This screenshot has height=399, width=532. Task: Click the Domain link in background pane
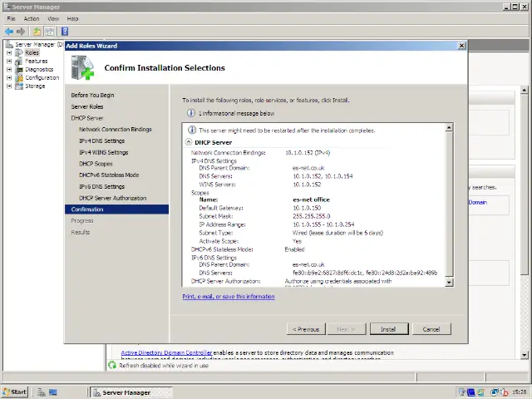click(478, 202)
